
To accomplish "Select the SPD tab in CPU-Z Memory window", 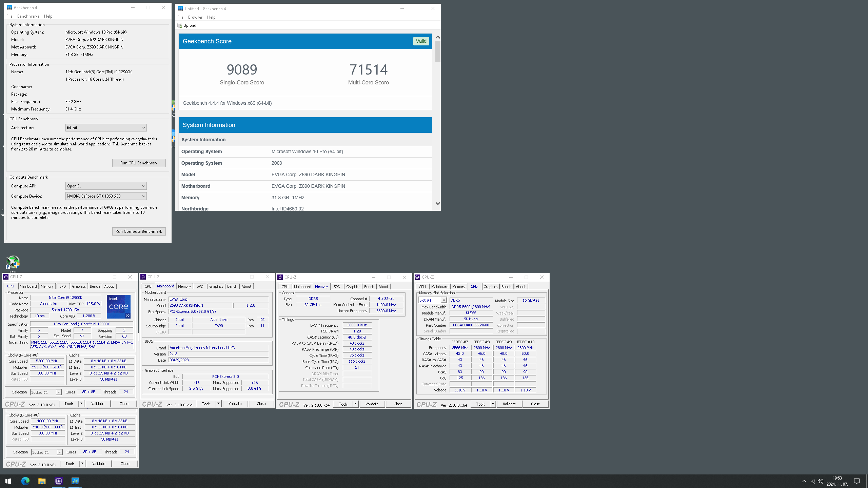I will tap(337, 287).
